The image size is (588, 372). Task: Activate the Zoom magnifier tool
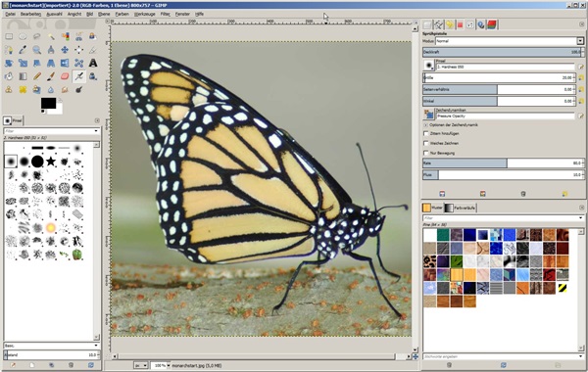coord(37,50)
